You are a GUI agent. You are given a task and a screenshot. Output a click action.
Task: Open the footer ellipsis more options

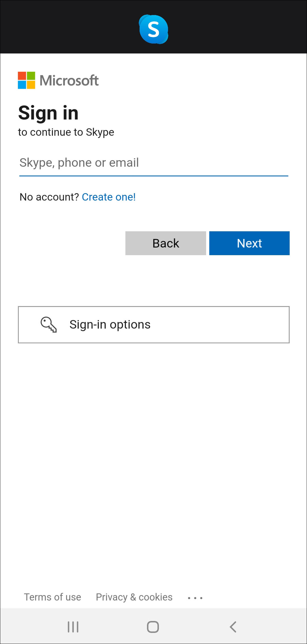click(195, 598)
